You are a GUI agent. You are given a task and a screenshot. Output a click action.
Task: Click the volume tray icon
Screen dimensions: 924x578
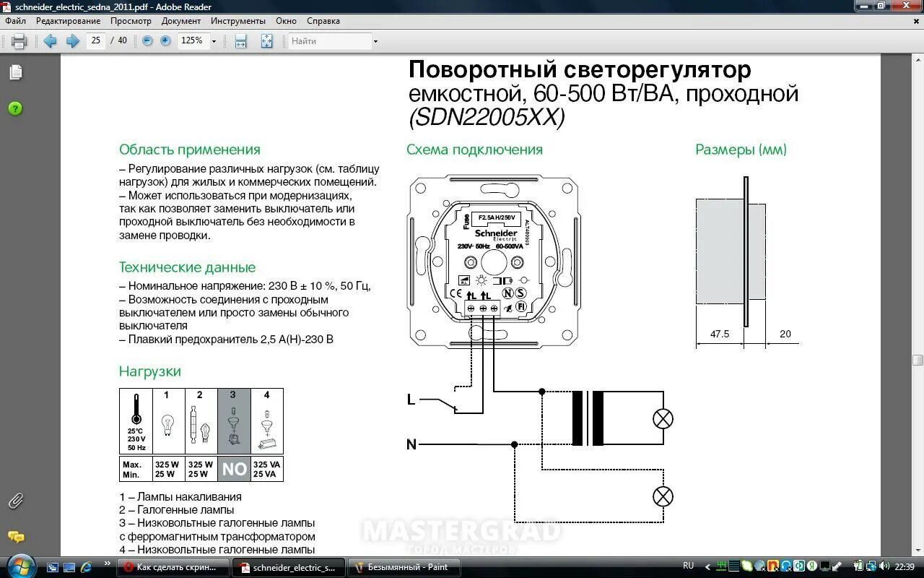click(x=884, y=566)
